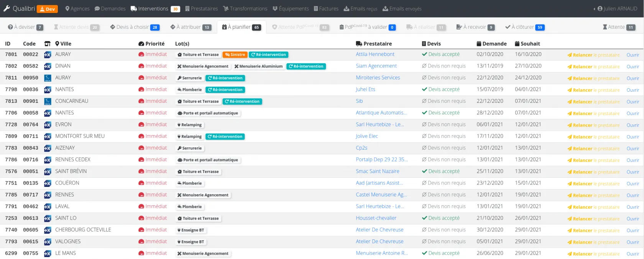Click the Qualibri wrench logo icon
Screen dimensions: 644x259
7,8
